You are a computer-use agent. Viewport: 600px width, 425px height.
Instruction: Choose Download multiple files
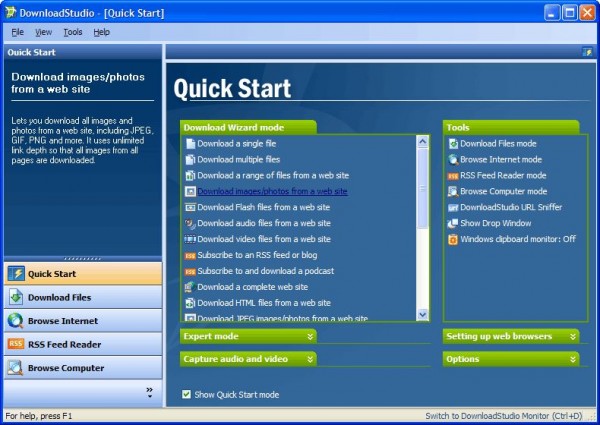238,160
